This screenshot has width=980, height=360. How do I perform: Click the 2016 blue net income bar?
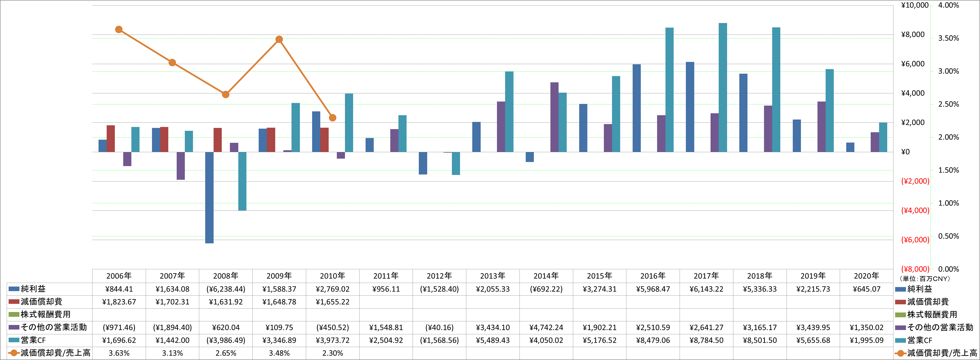[636, 108]
